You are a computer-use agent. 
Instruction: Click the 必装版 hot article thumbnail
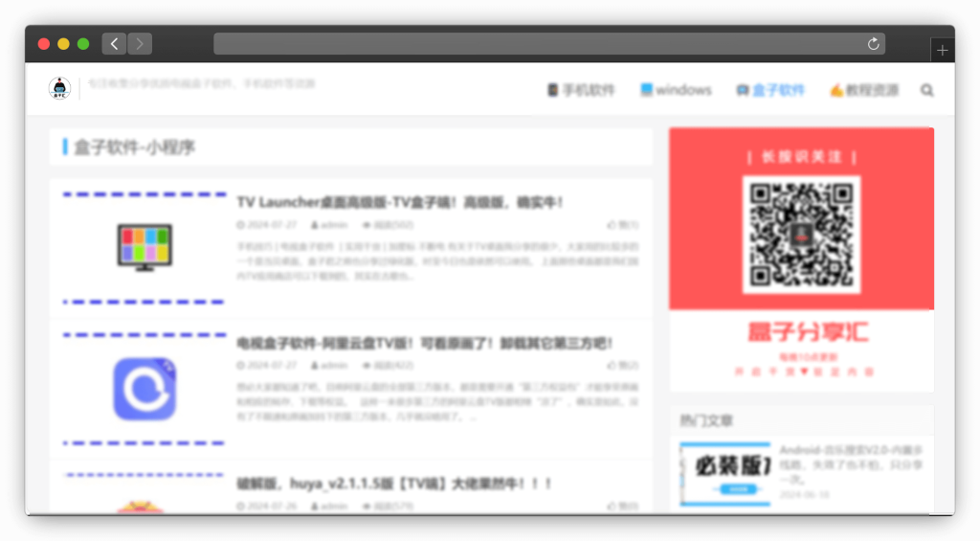tap(725, 473)
